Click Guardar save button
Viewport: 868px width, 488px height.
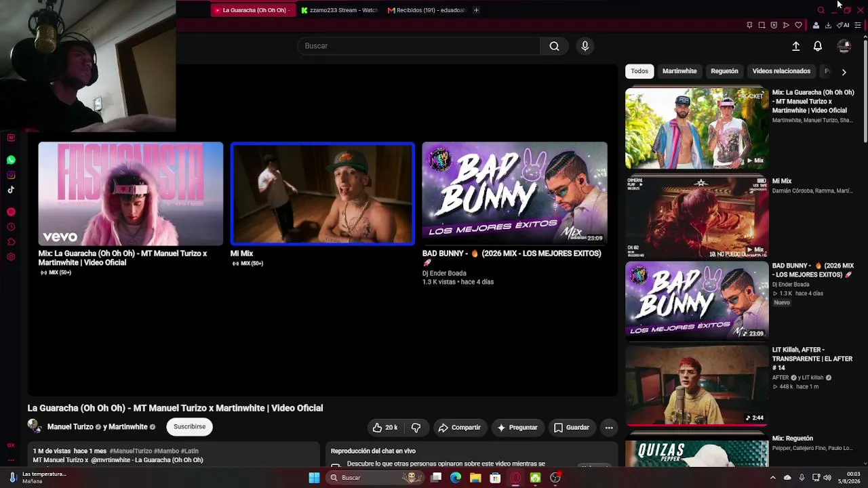[571, 428]
